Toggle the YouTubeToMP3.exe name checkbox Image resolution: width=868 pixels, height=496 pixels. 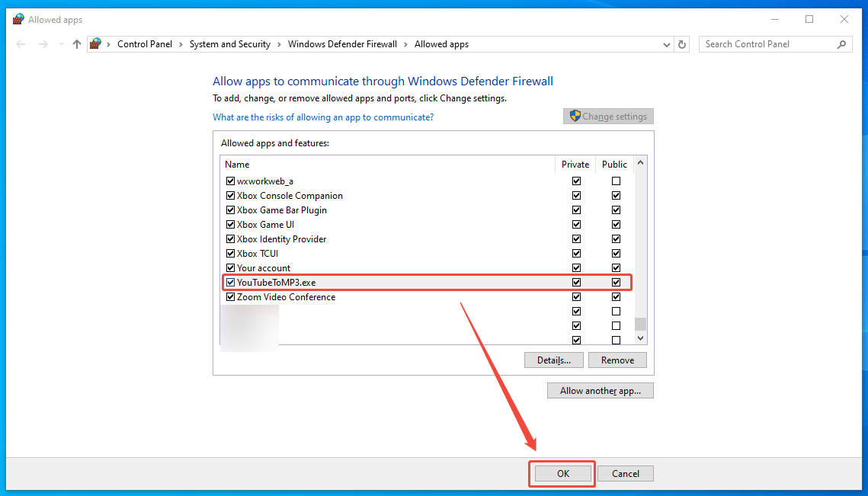point(231,283)
